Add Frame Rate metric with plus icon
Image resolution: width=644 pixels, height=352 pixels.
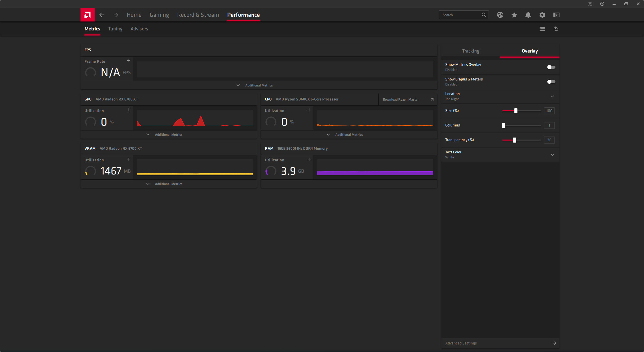129,61
